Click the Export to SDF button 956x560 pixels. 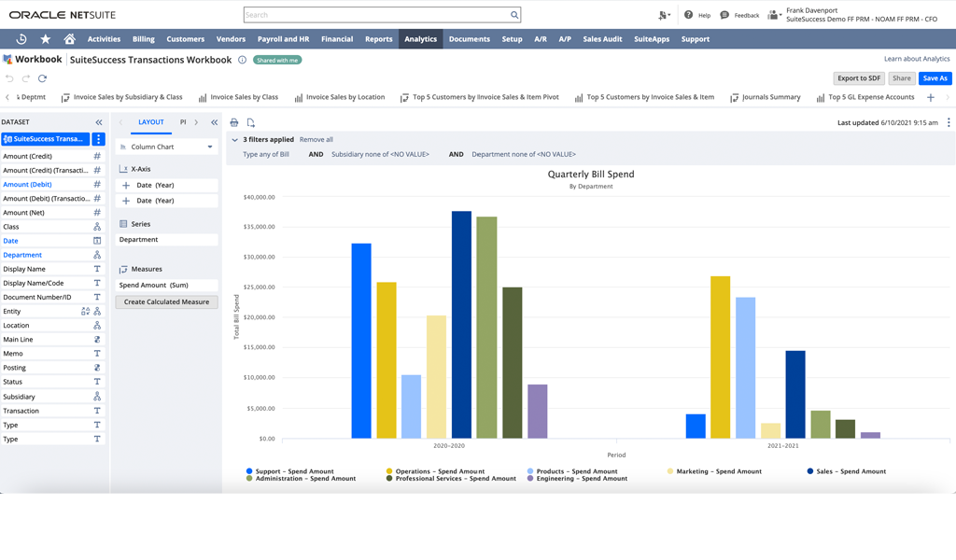pyautogui.click(x=858, y=78)
